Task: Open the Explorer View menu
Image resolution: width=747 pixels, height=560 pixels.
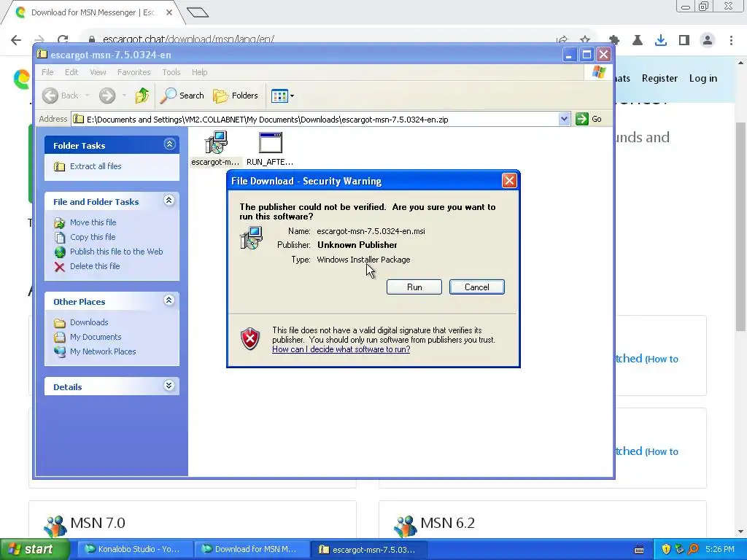Action: (x=98, y=72)
